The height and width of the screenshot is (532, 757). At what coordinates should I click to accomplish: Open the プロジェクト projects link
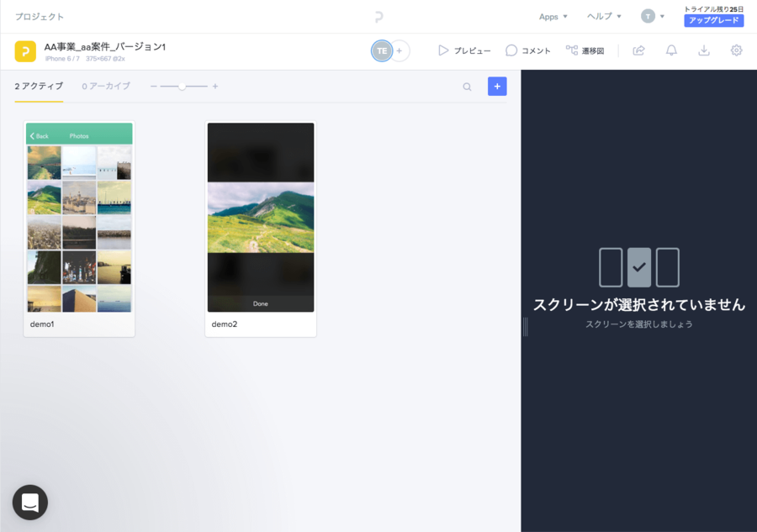click(x=39, y=17)
